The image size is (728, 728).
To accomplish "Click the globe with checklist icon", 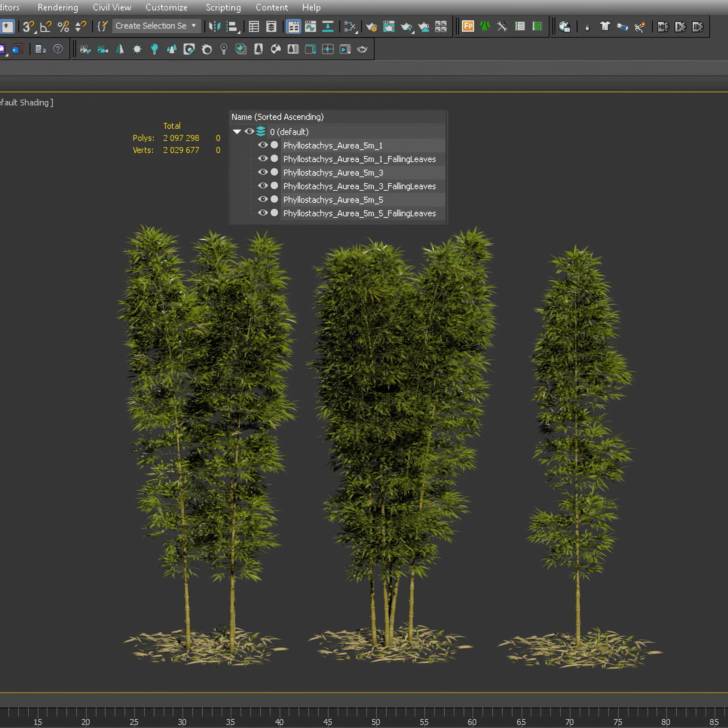I will click(564, 26).
